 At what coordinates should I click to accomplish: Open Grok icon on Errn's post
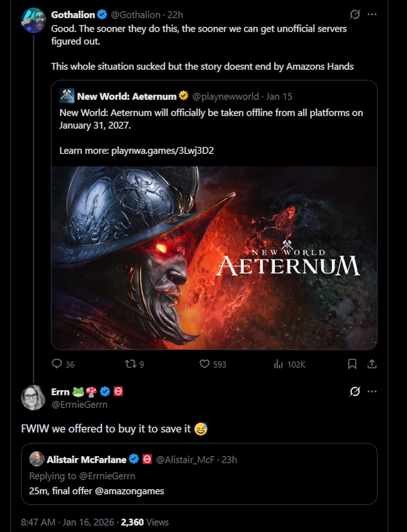point(355,391)
